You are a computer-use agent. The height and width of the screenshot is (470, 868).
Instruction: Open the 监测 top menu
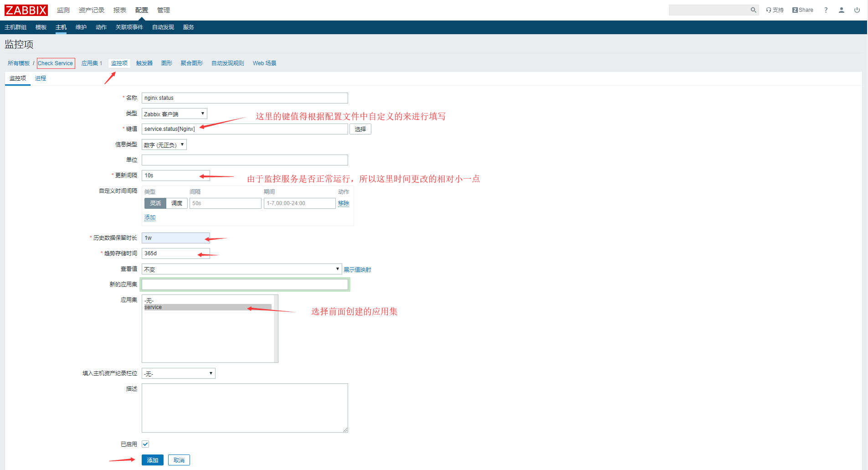click(x=63, y=10)
